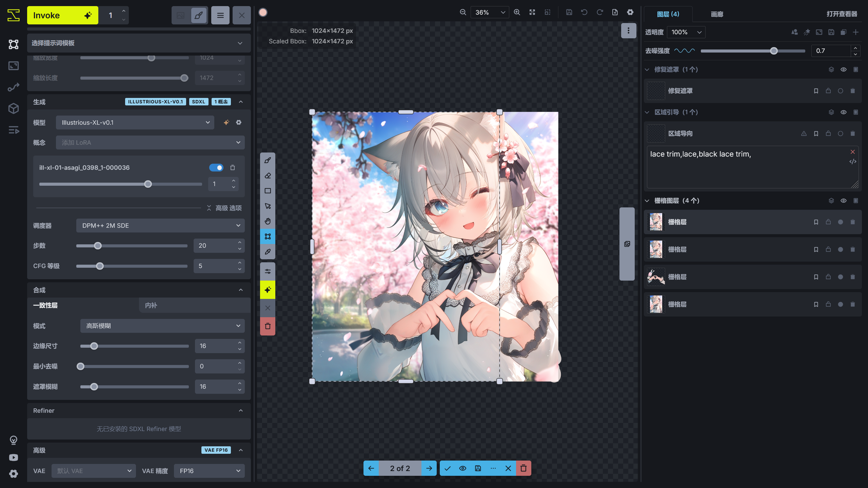Collapse the Refiner section
Screen dimensions: 868x488
[x=241, y=410]
